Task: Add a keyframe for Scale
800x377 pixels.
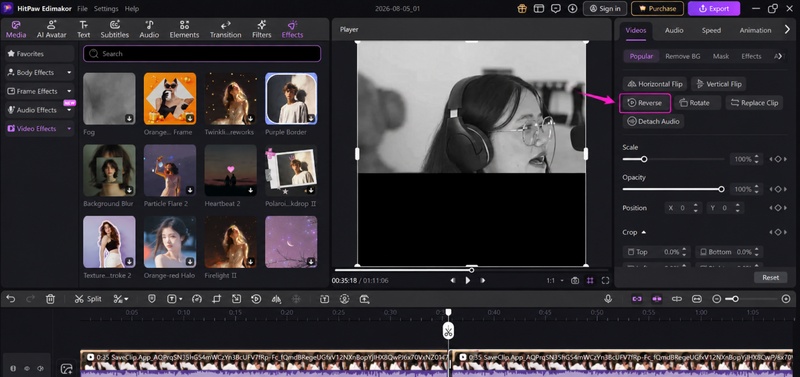Action: click(778, 159)
